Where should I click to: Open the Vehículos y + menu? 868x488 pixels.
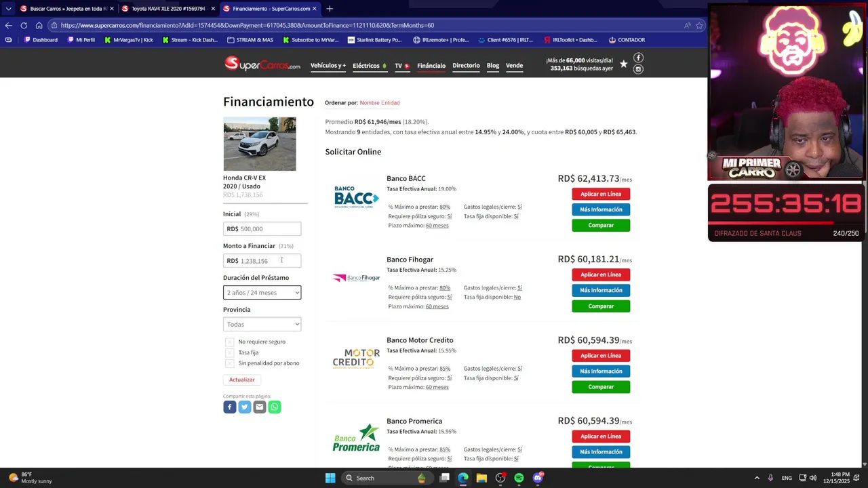tap(328, 66)
